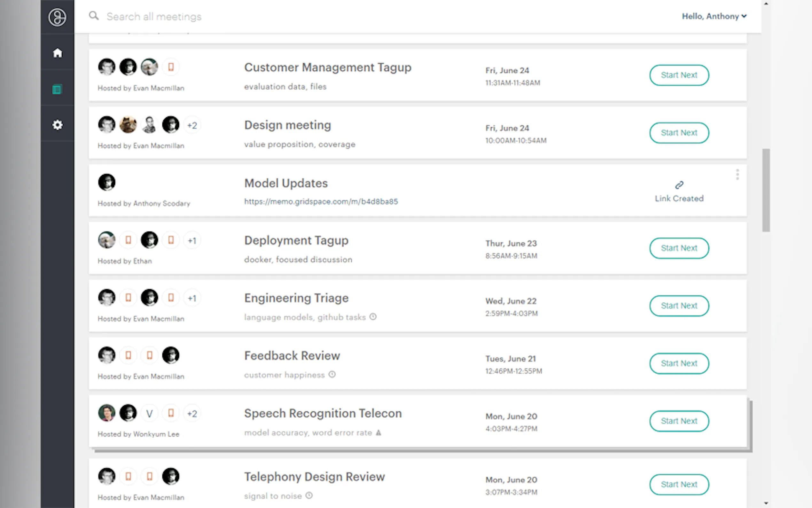Click the Gridspace logo in sidebar
The width and height of the screenshot is (812, 508).
coord(57,17)
